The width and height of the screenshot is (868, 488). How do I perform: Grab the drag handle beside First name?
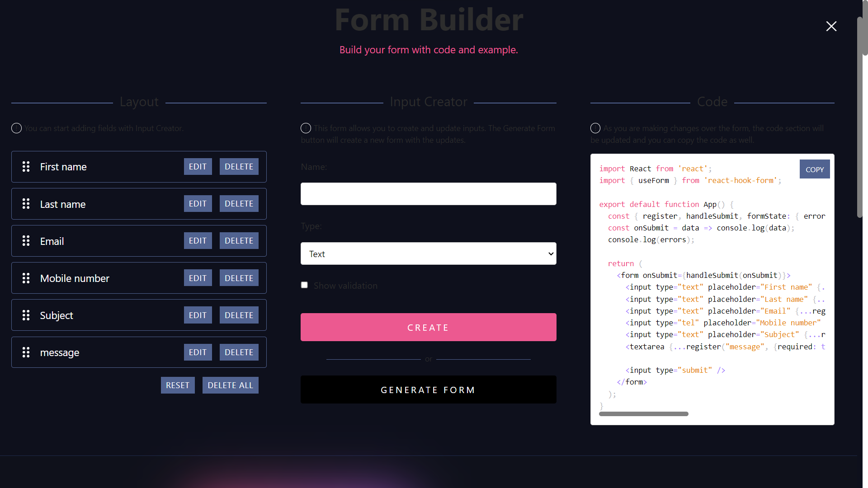tap(26, 167)
